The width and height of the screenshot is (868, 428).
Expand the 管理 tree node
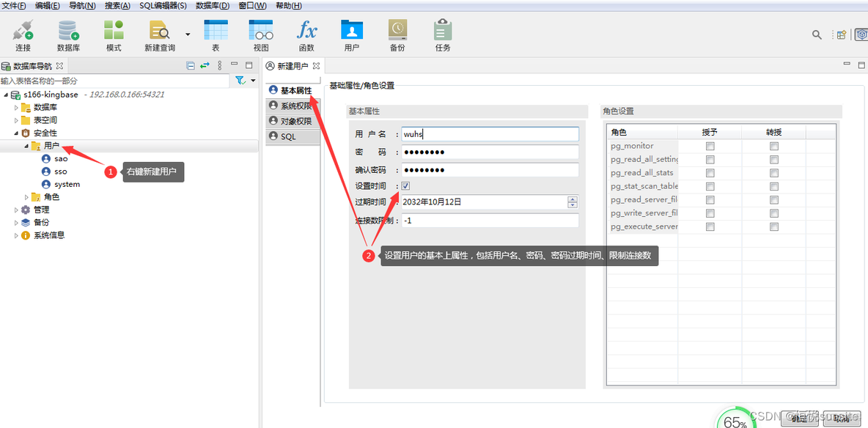tap(16, 210)
